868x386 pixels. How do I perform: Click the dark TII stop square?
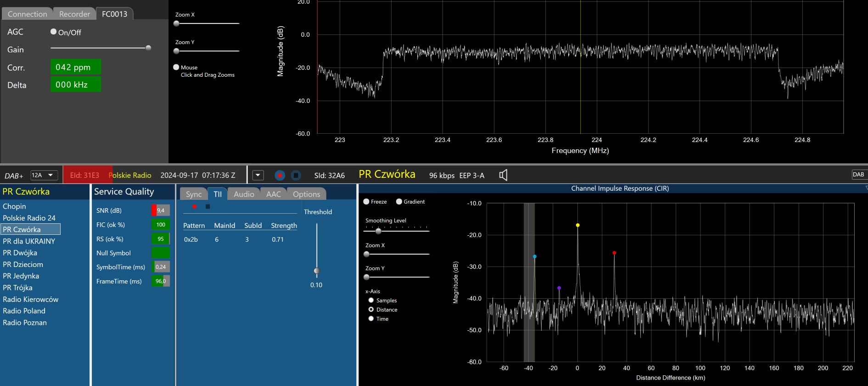pos(207,207)
